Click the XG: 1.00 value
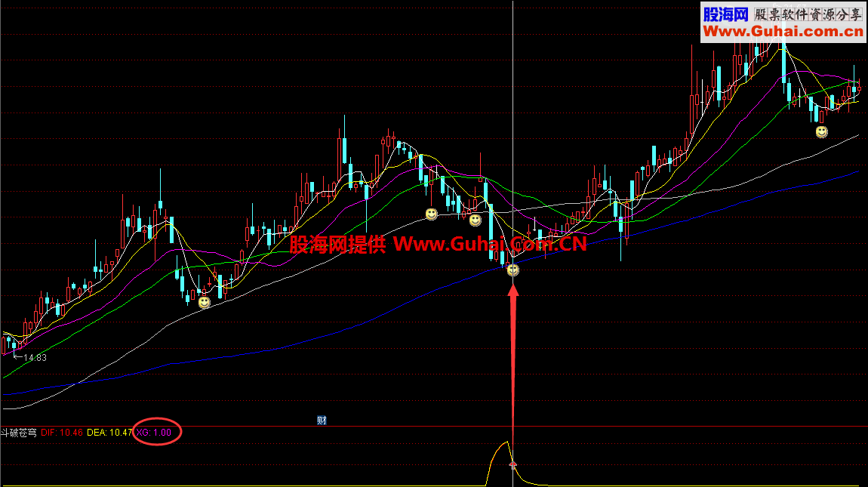This screenshot has width=868, height=487. point(154,433)
